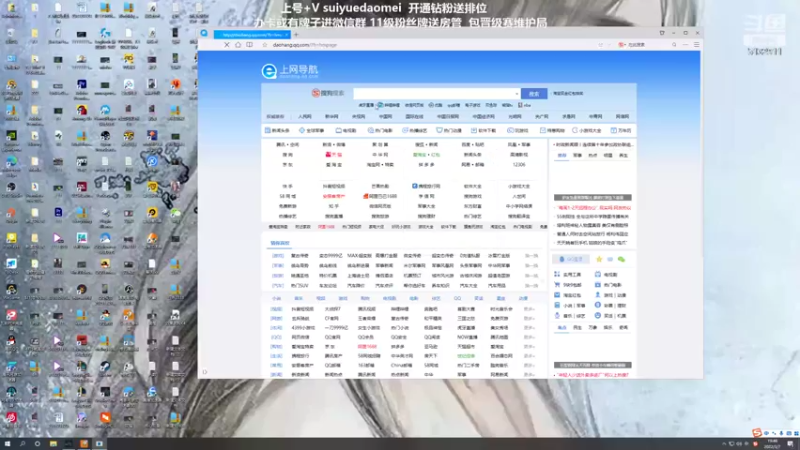Open the Windows Start menu
This screenshot has width=800, height=450.
pyautogui.click(x=7, y=444)
